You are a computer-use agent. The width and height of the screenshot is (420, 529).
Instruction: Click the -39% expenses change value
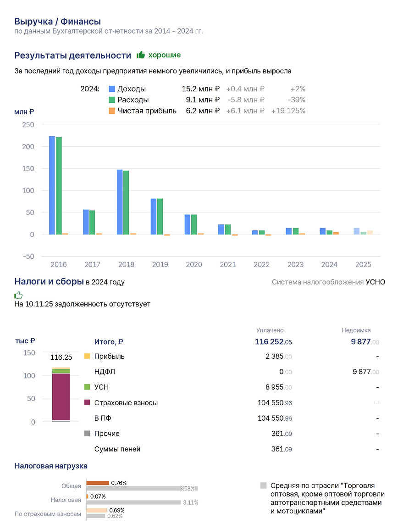tap(297, 100)
